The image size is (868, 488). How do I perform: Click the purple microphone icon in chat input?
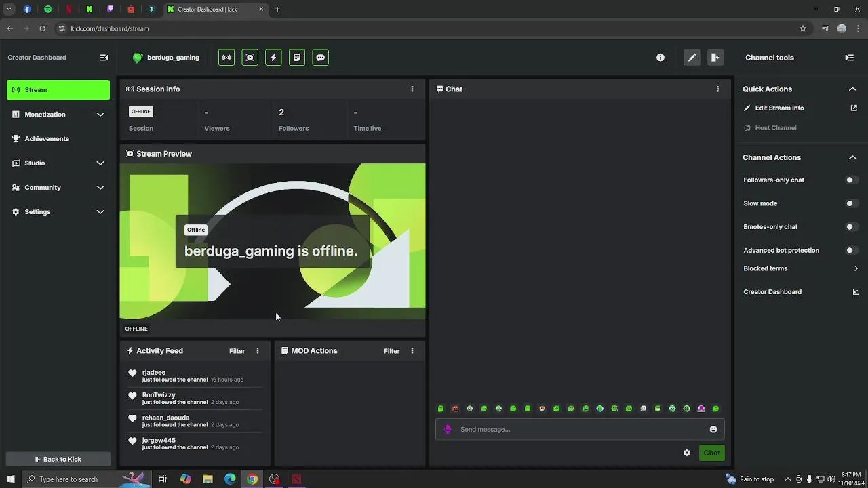(x=448, y=429)
